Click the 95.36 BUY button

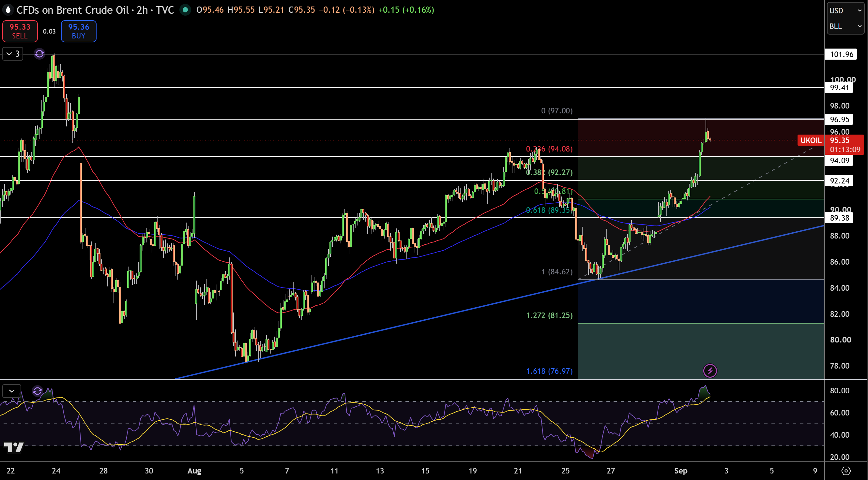pos(79,31)
